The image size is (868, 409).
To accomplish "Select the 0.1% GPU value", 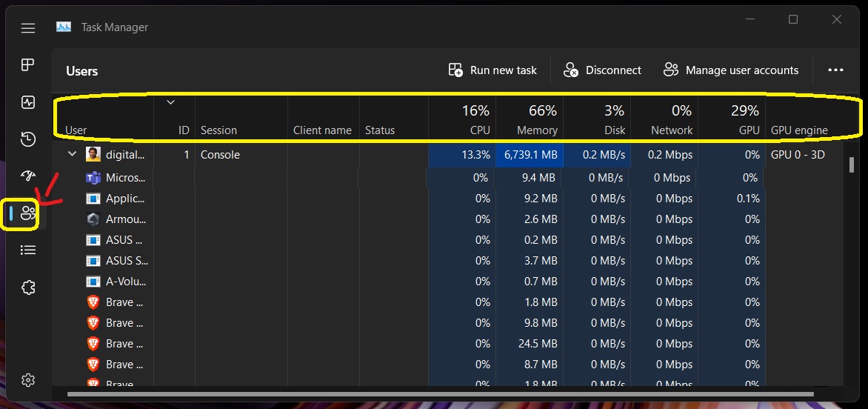I will (x=748, y=198).
